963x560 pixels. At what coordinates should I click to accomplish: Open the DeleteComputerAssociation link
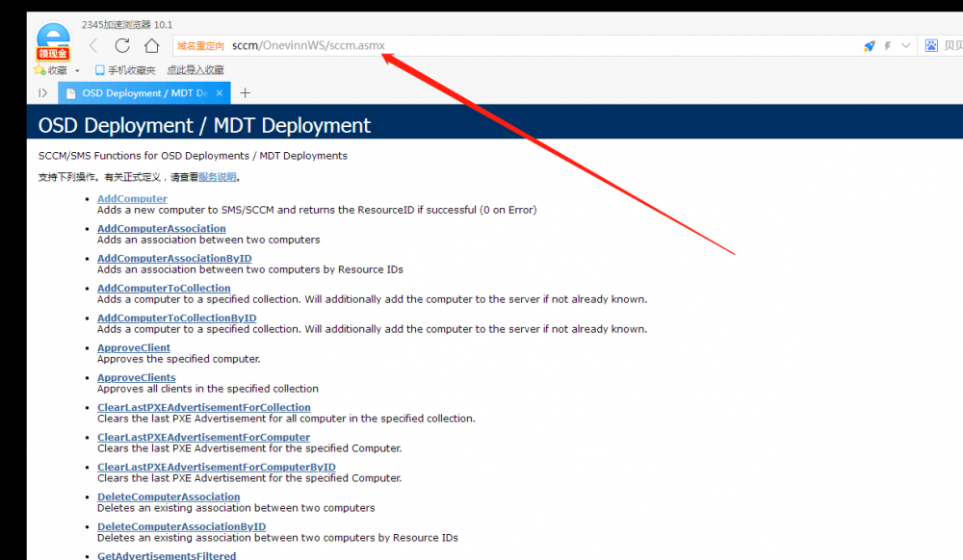169,496
